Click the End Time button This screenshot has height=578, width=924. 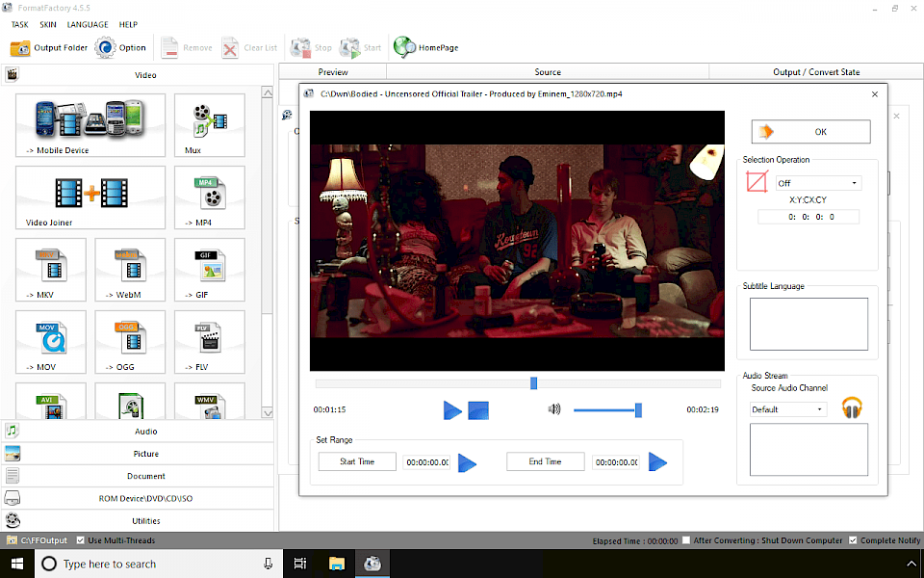(x=545, y=461)
